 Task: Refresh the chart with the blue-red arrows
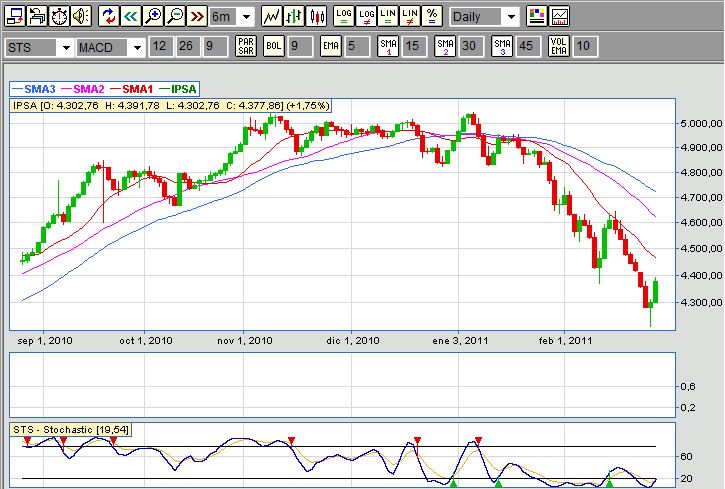[109, 17]
